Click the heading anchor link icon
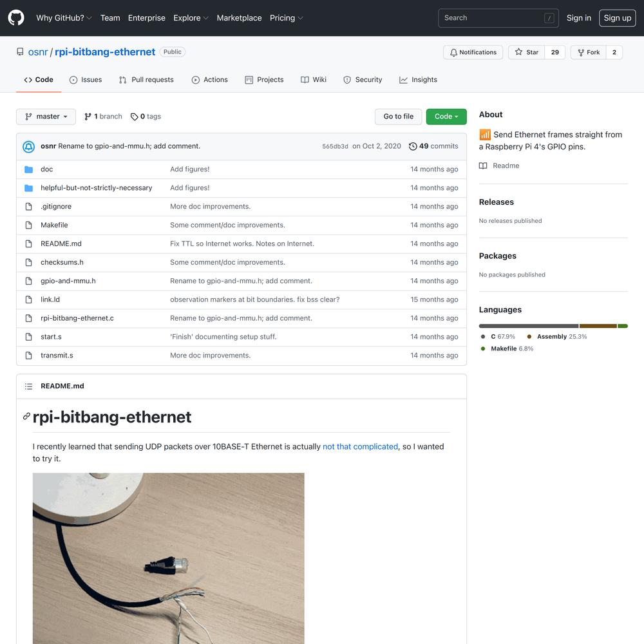 point(26,417)
